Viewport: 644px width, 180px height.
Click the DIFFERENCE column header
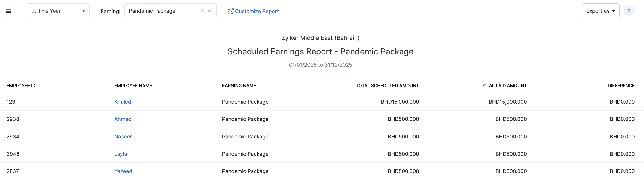621,85
